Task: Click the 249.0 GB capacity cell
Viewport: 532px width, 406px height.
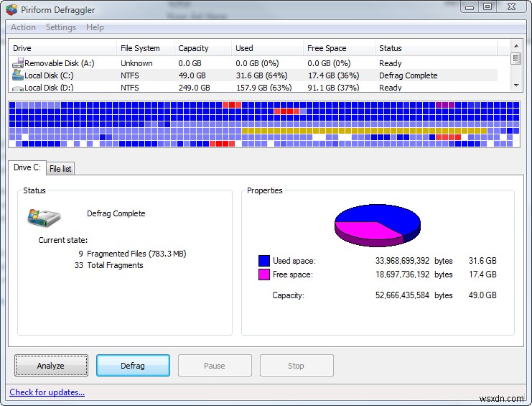Action: [194, 88]
